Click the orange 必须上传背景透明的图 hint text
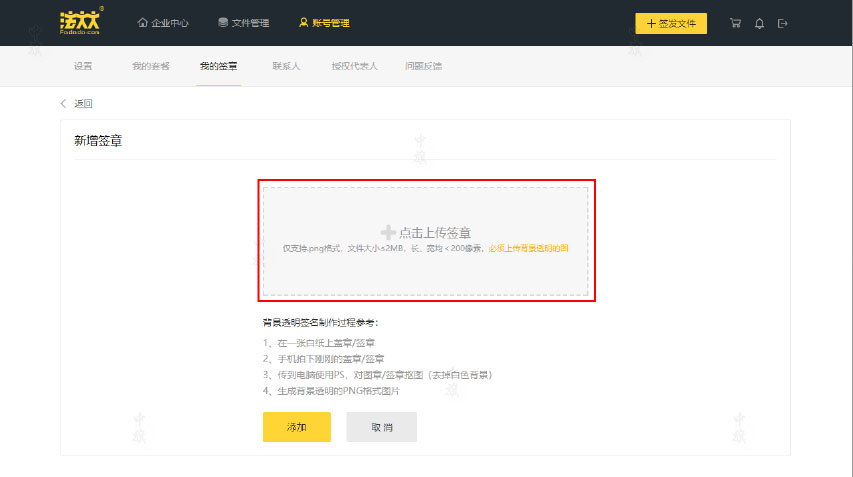Screen dimensions: 853x477 [x=528, y=247]
